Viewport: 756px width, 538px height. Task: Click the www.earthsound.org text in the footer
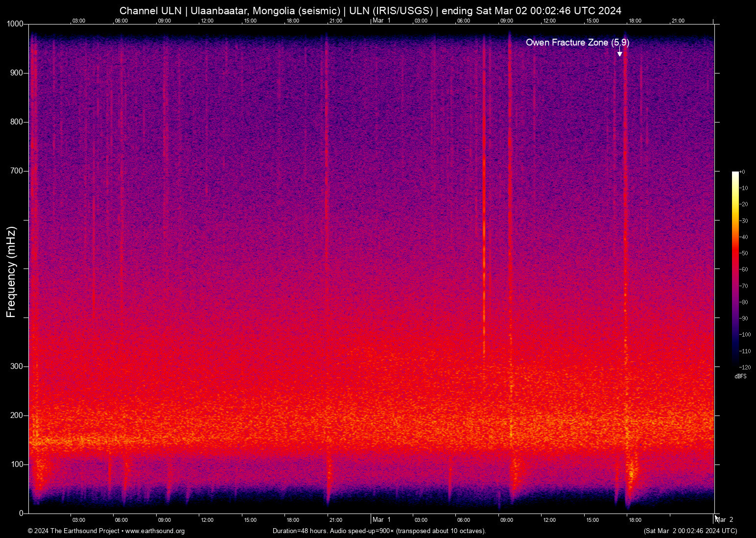click(155, 531)
